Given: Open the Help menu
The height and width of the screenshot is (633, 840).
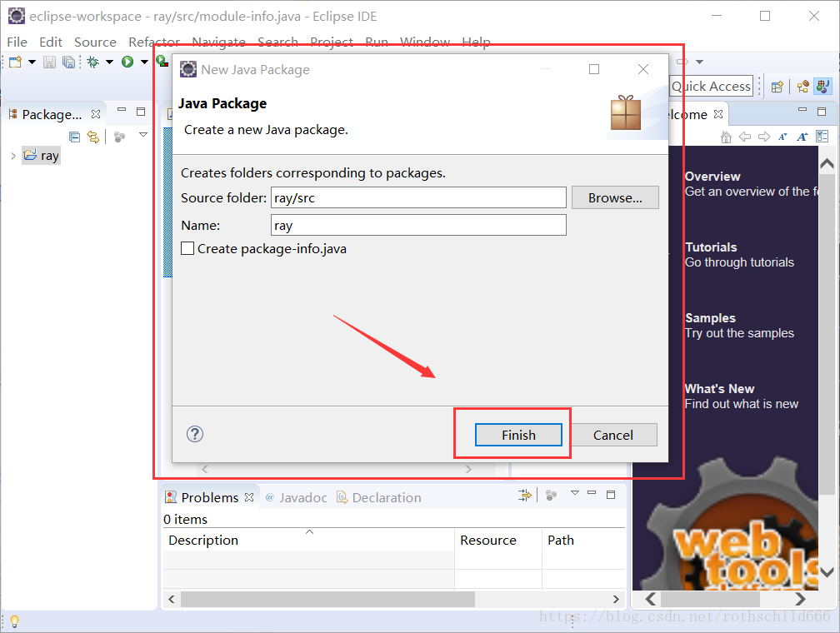Looking at the screenshot, I should [476, 42].
